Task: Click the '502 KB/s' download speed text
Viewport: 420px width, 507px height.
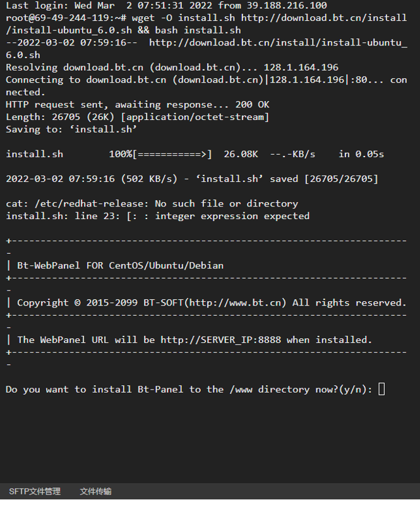Action: pyautogui.click(x=149, y=179)
